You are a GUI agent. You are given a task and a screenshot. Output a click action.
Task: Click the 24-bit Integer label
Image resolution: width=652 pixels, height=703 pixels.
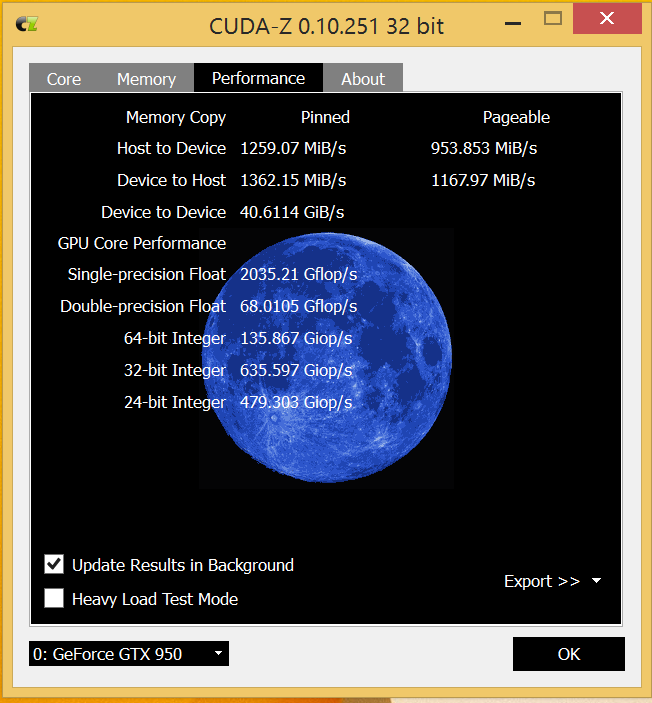[175, 402]
